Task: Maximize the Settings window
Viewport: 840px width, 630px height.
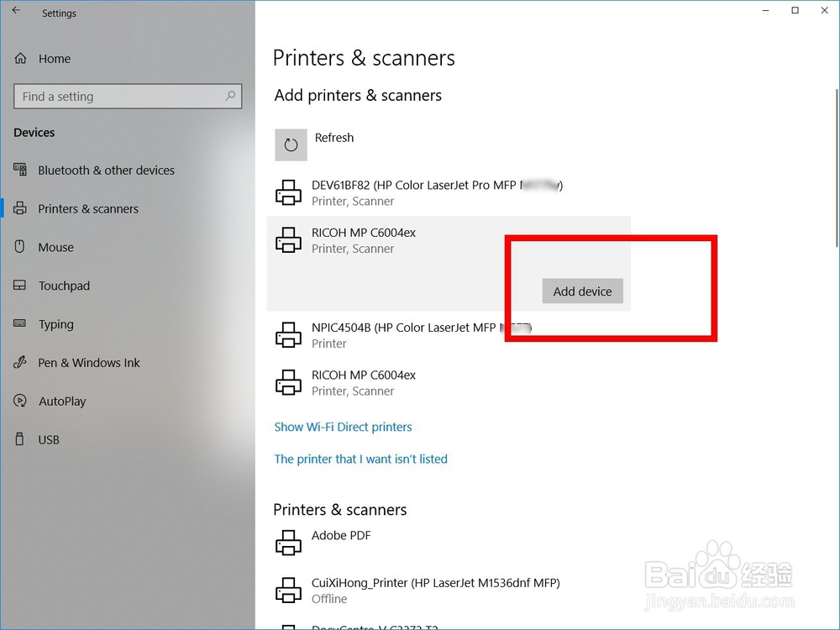Action: click(x=795, y=10)
